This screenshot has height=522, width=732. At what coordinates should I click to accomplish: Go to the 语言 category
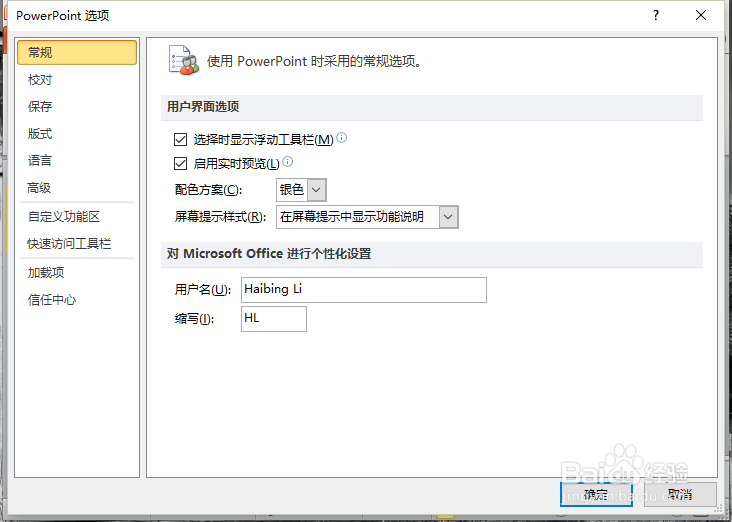pyautogui.click(x=40, y=161)
